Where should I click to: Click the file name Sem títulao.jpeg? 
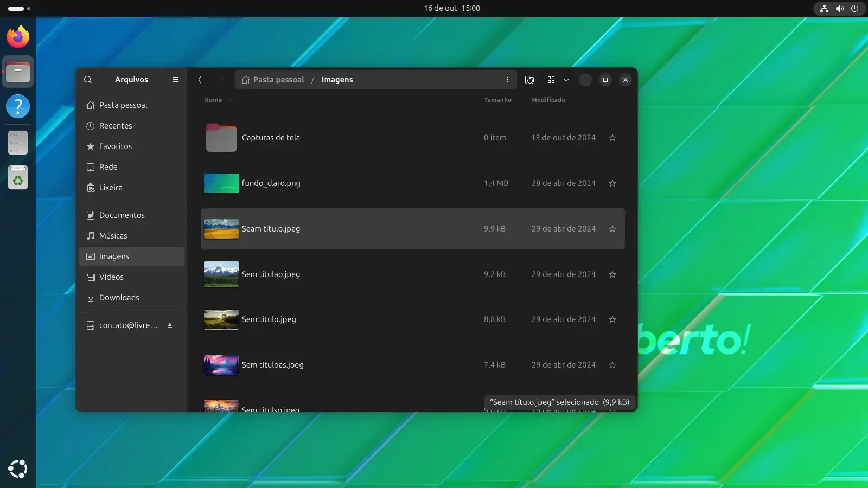[271, 274]
